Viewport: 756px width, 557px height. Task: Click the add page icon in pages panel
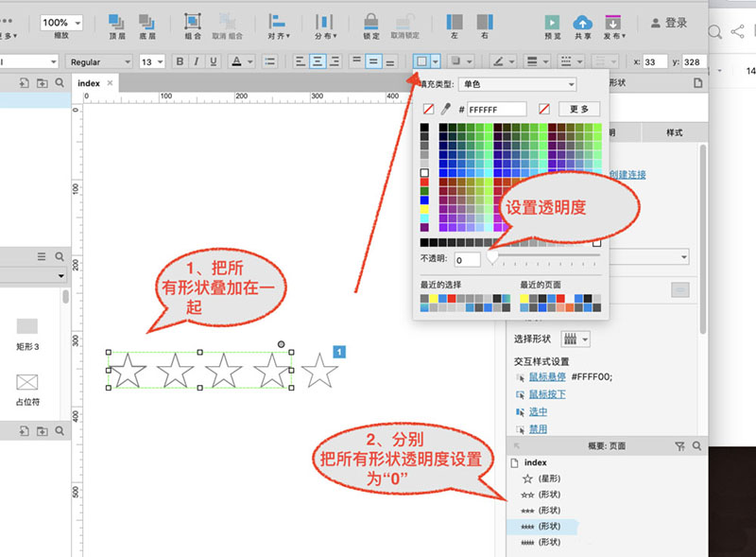coord(25,83)
